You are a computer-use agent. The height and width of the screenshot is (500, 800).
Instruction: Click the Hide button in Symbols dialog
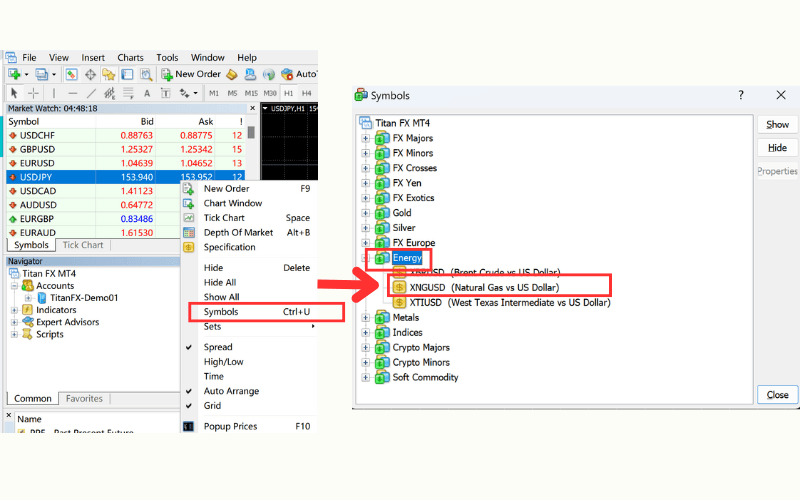pos(777,148)
